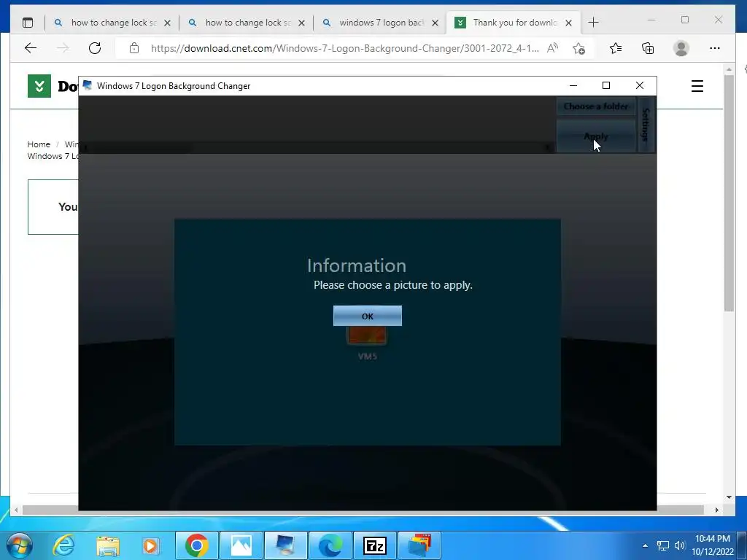Image resolution: width=747 pixels, height=560 pixels.
Task: Switch to Microsoft Edge taskbar icon
Action: pos(330,545)
